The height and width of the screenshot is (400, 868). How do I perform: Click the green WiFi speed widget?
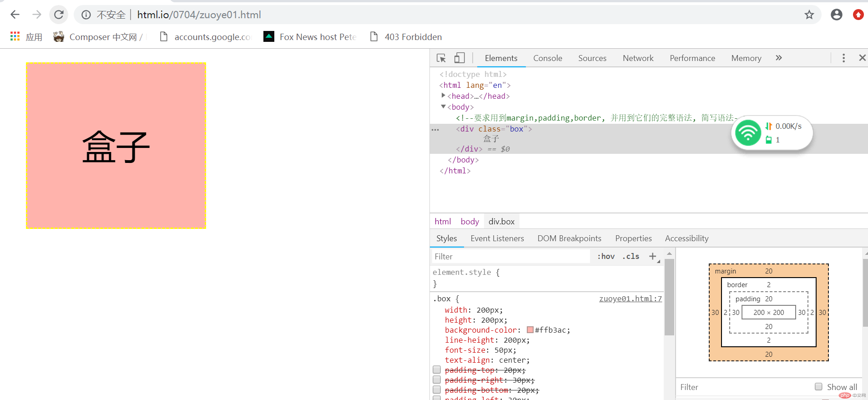(772, 133)
